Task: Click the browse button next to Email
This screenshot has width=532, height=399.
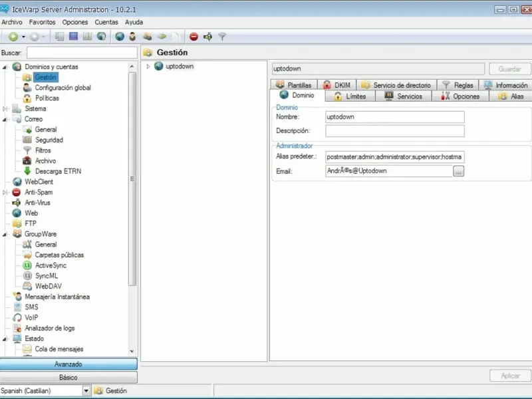Action: point(458,172)
